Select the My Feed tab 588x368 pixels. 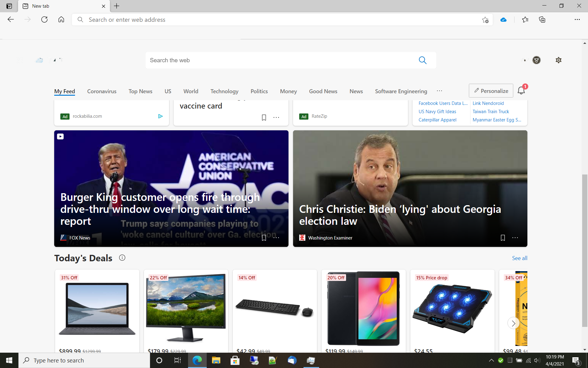[x=65, y=91]
